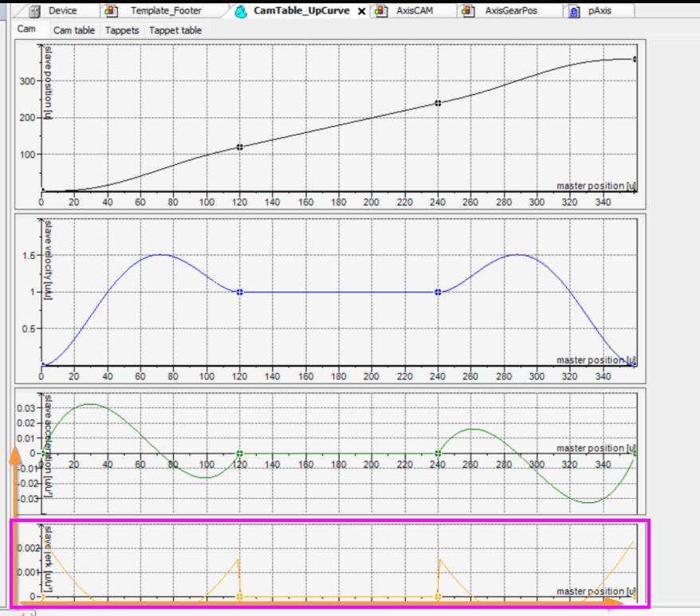The width and height of the screenshot is (700, 616).
Task: Select acceleration curve point at master 120
Action: (x=240, y=453)
